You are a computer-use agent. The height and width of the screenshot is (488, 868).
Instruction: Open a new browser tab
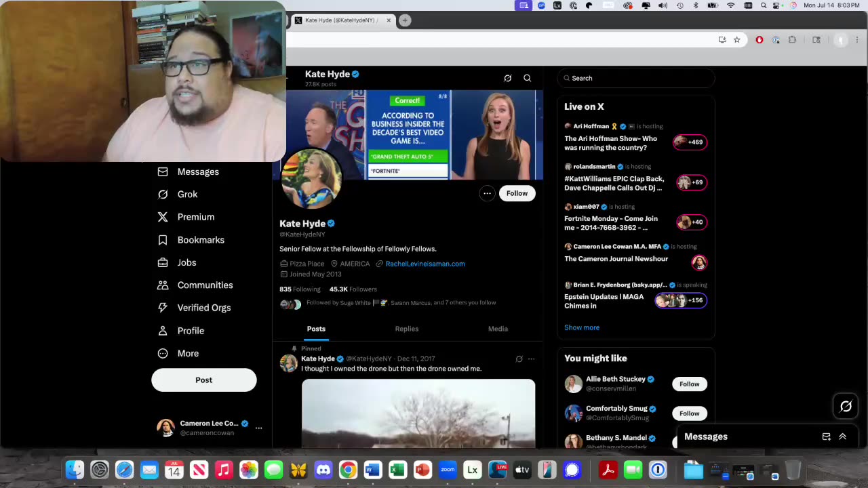(x=405, y=20)
